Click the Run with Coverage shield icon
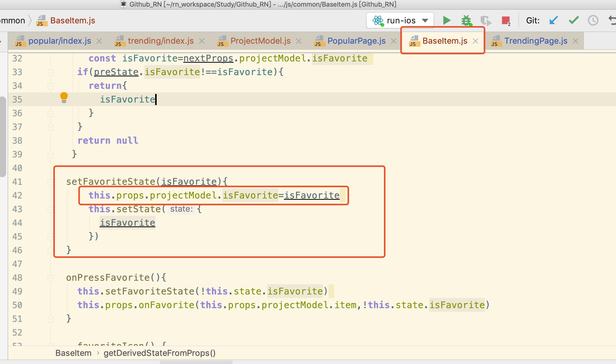Image resolution: width=616 pixels, height=364 pixels. pos(485,20)
